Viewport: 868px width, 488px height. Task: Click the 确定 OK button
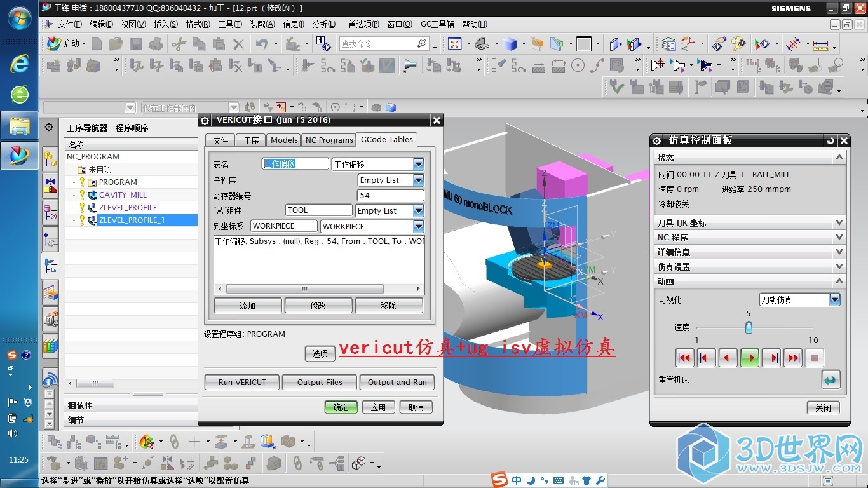(x=341, y=407)
